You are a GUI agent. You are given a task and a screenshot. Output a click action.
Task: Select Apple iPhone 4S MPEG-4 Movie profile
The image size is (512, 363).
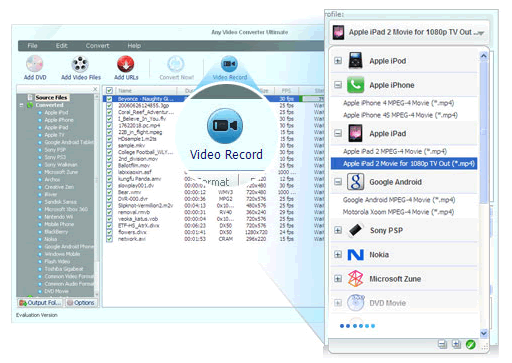(x=400, y=115)
